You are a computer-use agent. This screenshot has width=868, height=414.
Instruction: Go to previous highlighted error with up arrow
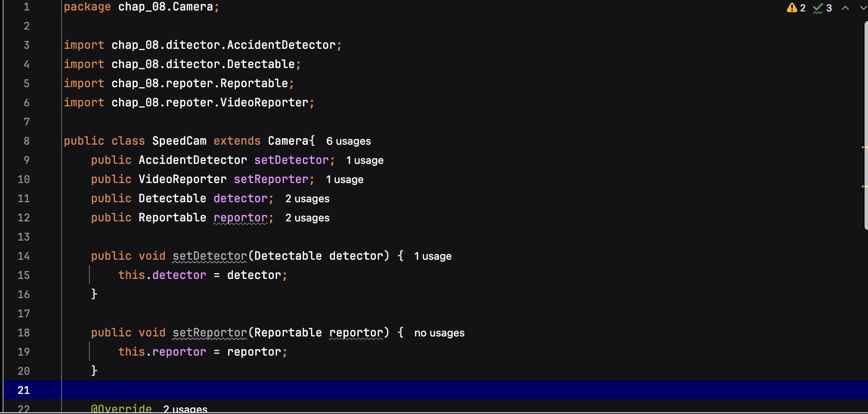click(845, 8)
